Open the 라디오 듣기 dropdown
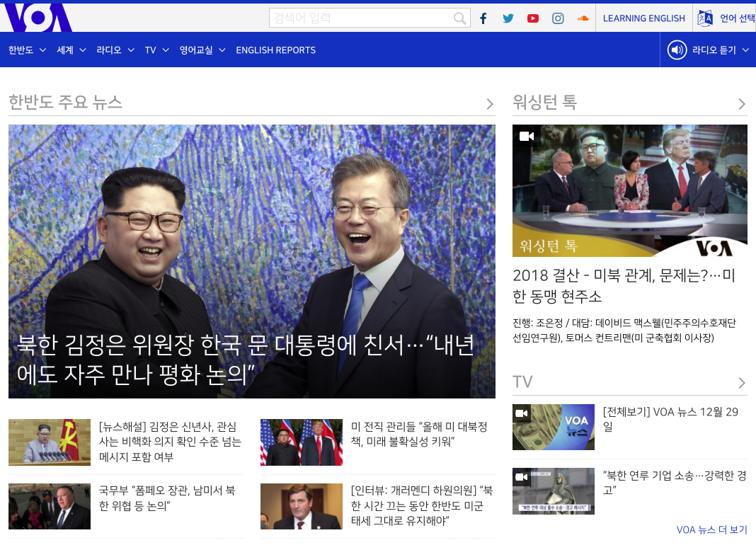The width and height of the screenshot is (756, 545). (x=721, y=50)
